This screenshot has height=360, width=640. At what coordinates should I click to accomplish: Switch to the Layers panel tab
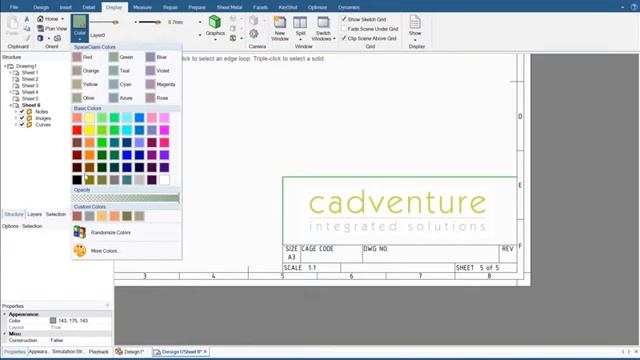click(x=35, y=214)
